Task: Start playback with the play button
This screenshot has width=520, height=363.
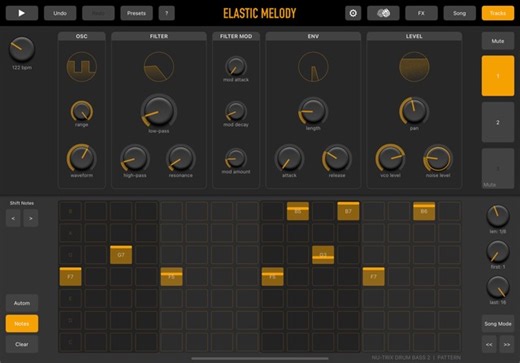Action: tap(22, 13)
